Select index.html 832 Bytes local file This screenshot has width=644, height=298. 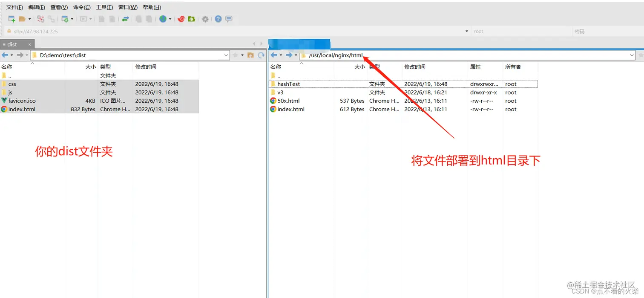point(99,109)
